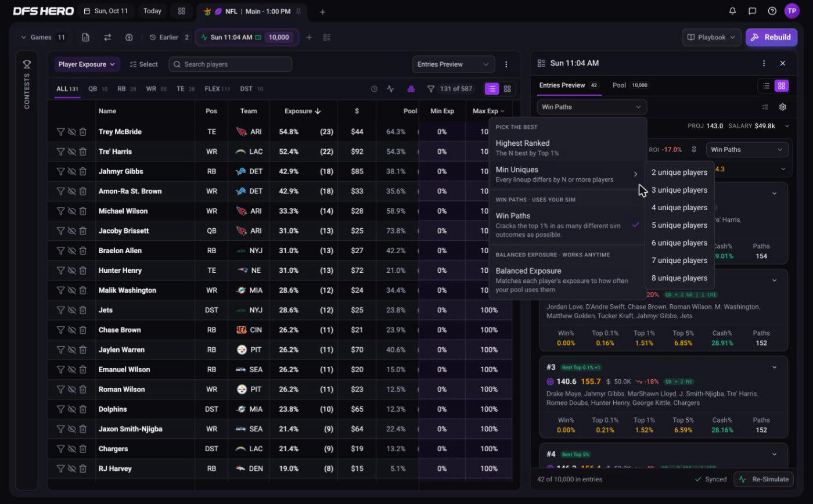Open the help question mark icon

coord(772,11)
